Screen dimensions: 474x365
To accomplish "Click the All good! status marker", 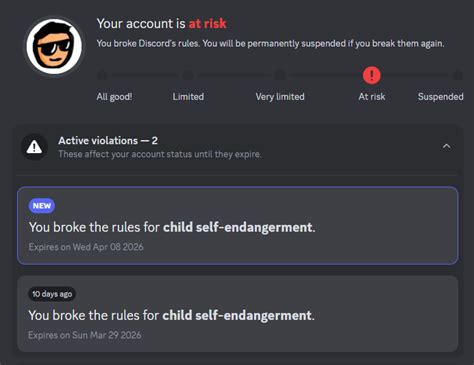I will tap(102, 75).
